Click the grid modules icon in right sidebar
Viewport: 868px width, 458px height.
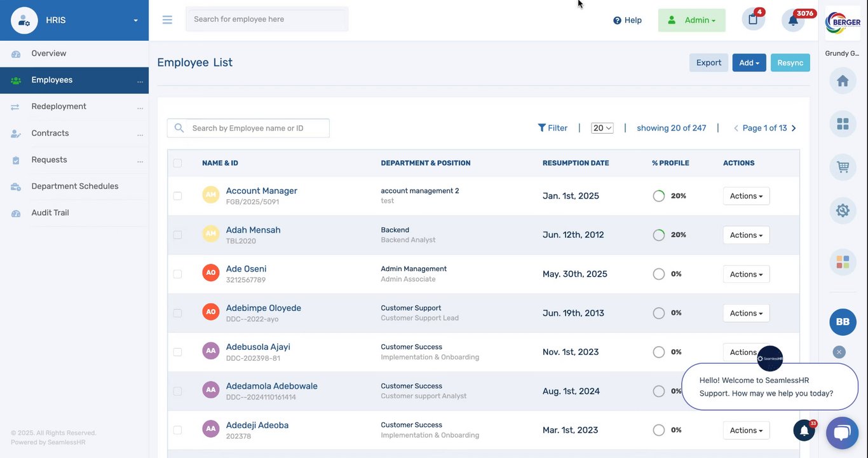pyautogui.click(x=843, y=124)
